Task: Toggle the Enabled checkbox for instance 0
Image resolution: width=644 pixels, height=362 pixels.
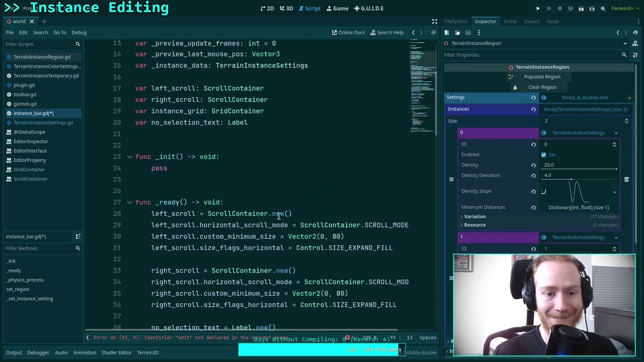Action: [x=544, y=155]
